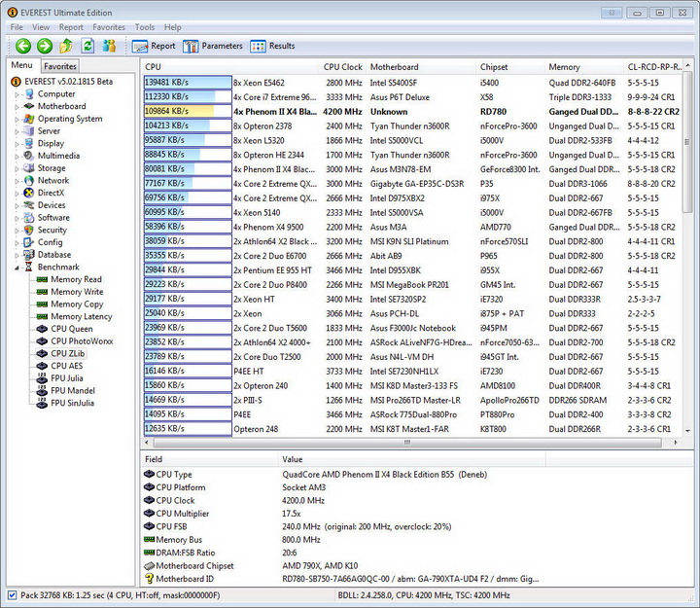Click the users toolbar icon beside Refresh

point(109,46)
